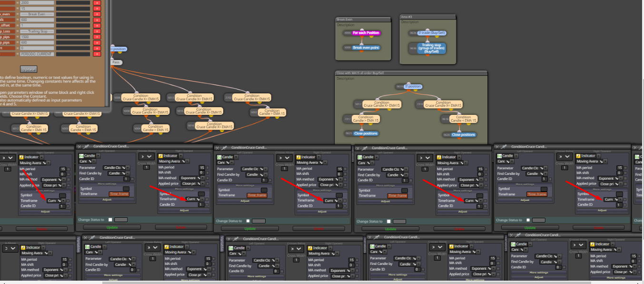The width and height of the screenshot is (644, 284).
Task: Close the first bottom-row ConditionCruce panel
Action: 86,237
